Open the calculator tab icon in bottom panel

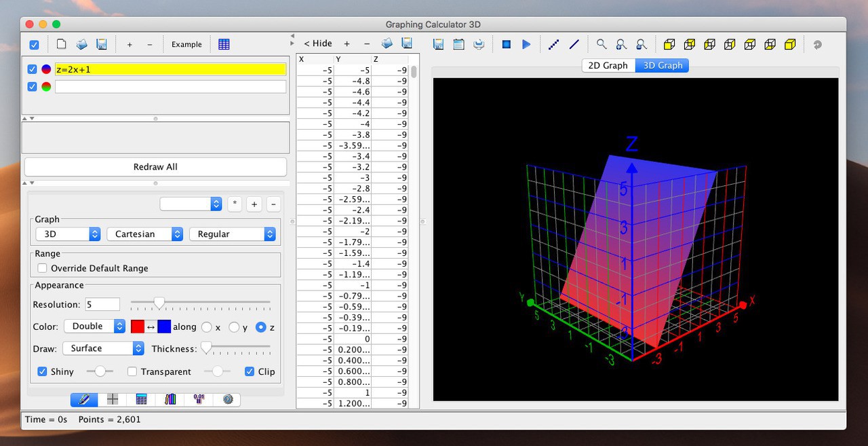pos(141,399)
